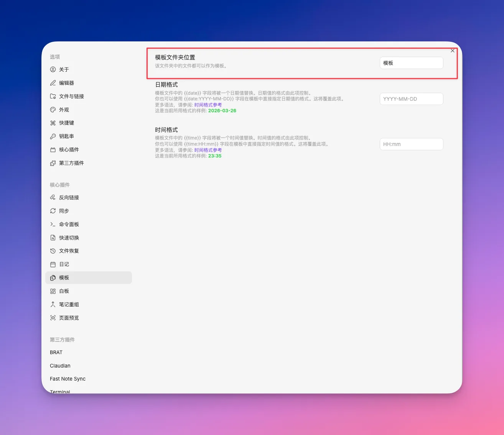Focus the HH:mm time format field

coord(412,144)
